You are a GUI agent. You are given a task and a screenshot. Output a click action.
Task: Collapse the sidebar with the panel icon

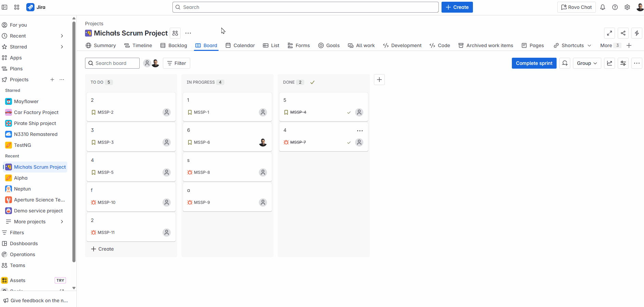click(4, 7)
